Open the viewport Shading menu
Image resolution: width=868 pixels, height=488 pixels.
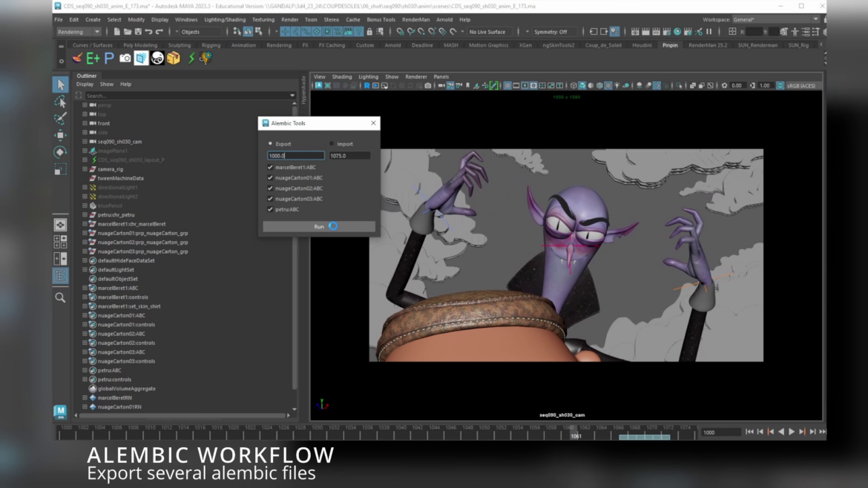[x=341, y=77]
